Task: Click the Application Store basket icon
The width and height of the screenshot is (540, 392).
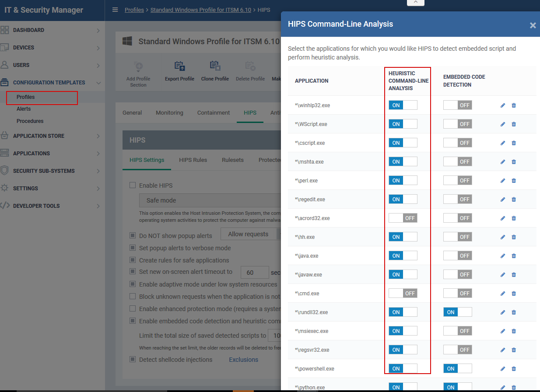Action: click(x=5, y=136)
